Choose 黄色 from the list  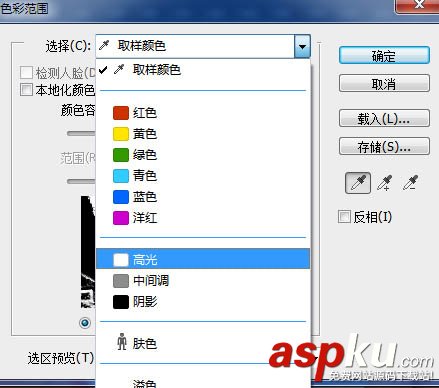pyautogui.click(x=203, y=134)
